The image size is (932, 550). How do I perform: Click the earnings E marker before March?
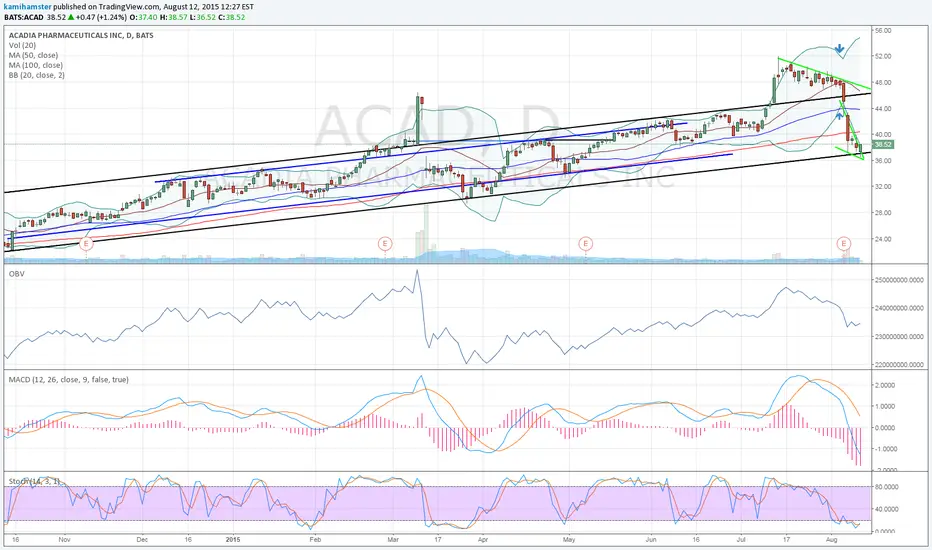pyautogui.click(x=385, y=243)
